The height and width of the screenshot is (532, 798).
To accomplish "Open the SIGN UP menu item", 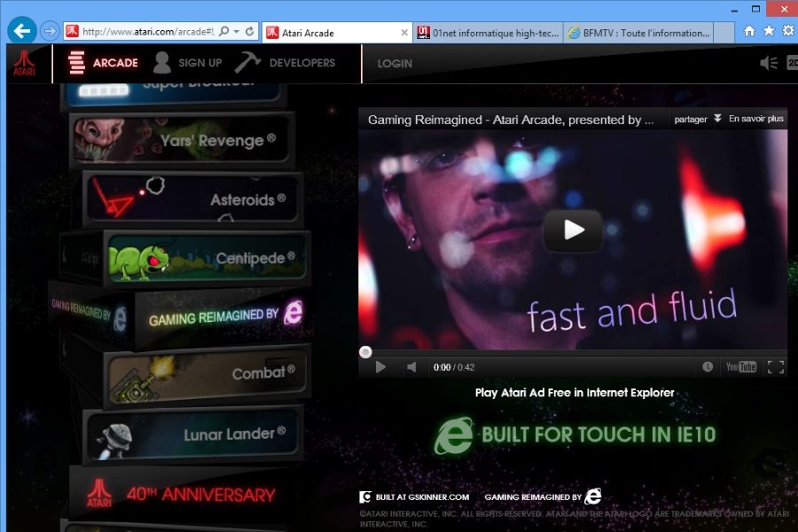I will click(x=188, y=63).
